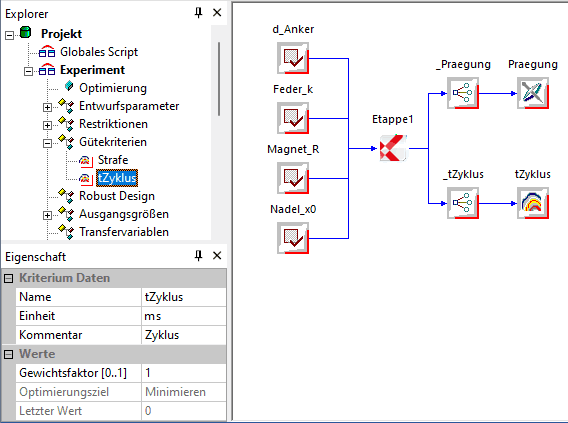
Task: Expand the Restriktionen tree node
Action: pos(47,125)
